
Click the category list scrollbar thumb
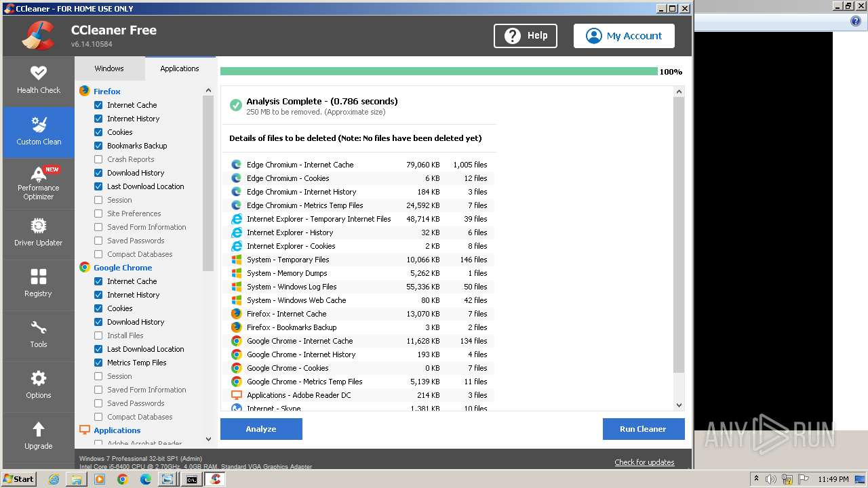[x=208, y=183]
